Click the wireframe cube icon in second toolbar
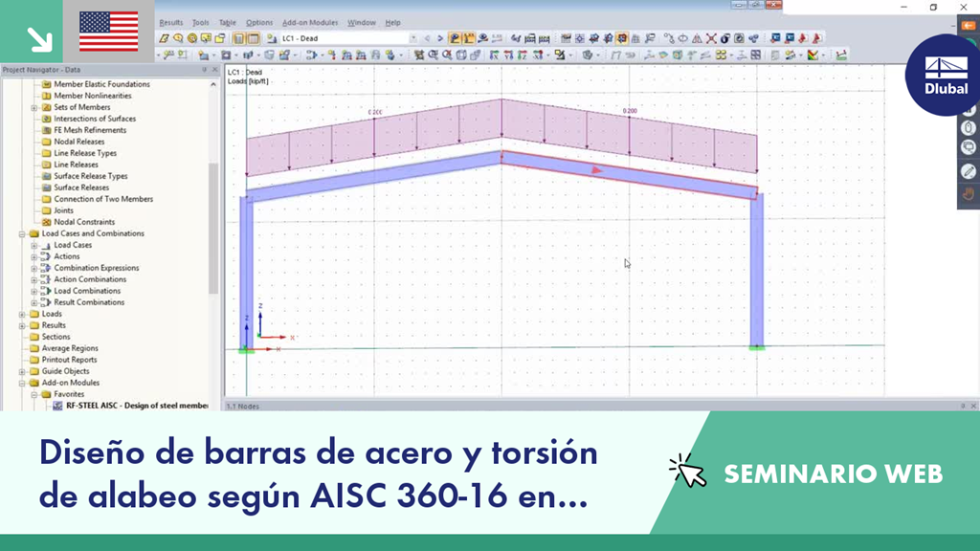980x551 pixels. point(460,55)
